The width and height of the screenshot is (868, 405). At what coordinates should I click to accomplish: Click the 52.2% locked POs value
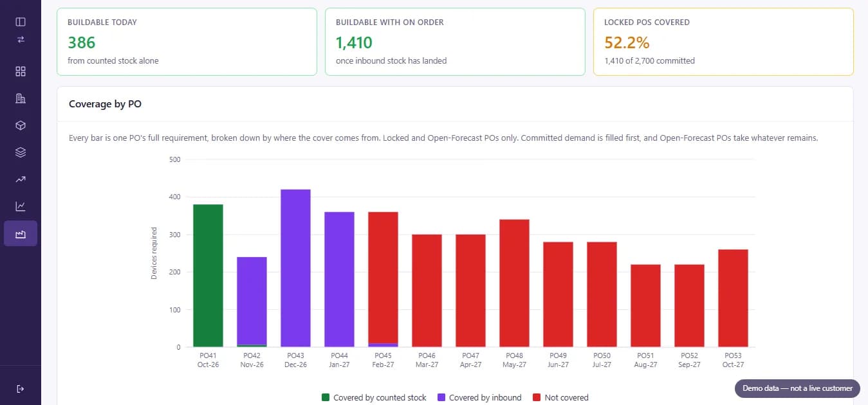click(x=627, y=42)
